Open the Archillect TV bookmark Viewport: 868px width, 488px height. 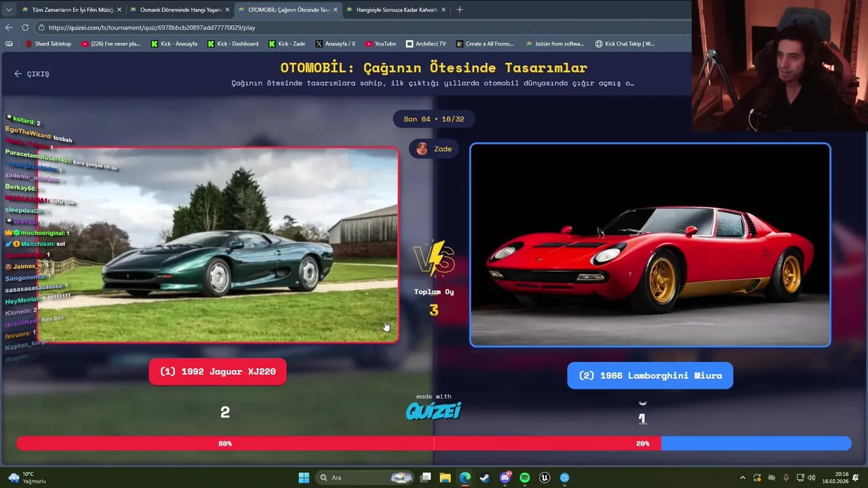[x=426, y=43]
